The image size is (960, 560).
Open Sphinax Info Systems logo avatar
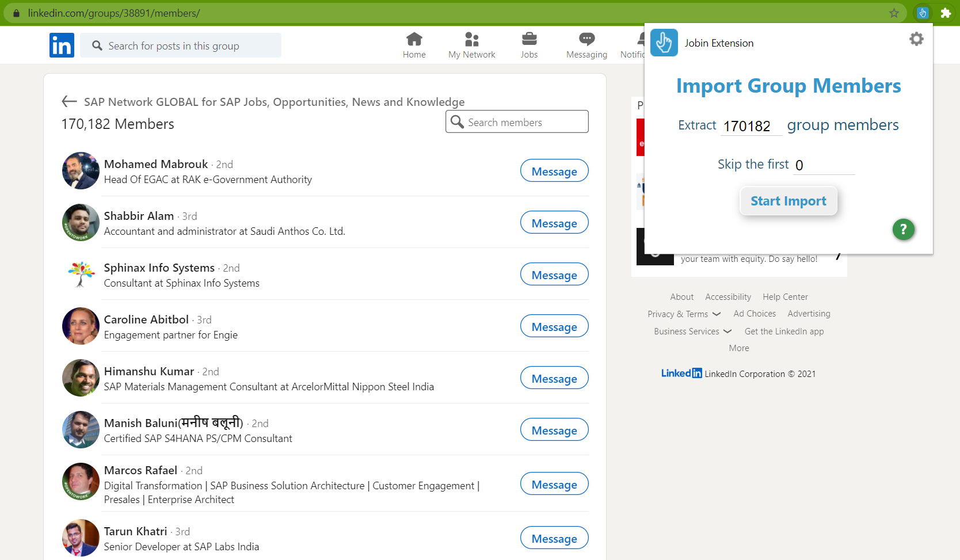(x=81, y=274)
